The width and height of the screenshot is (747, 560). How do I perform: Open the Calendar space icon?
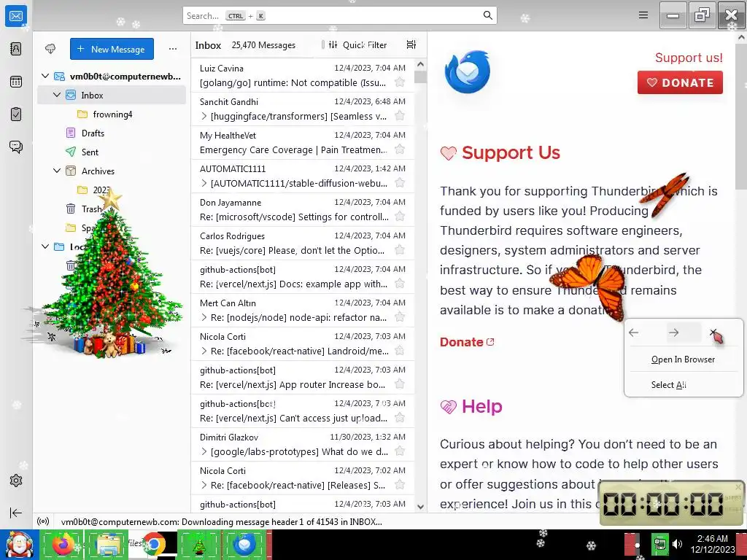point(16,82)
